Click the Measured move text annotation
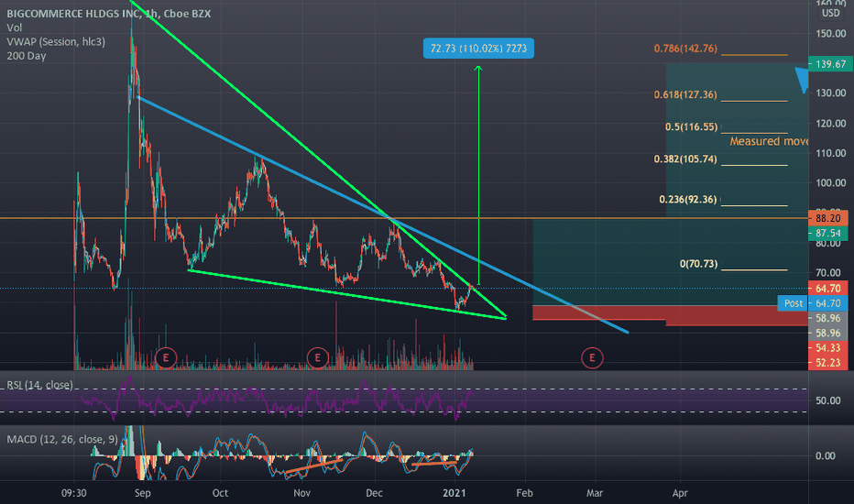854x504 pixels. pyautogui.click(x=769, y=142)
